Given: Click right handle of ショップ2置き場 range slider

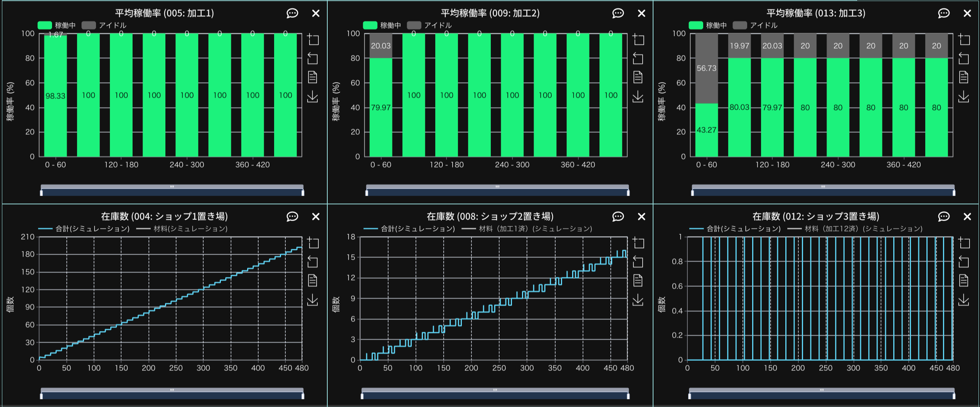Looking at the screenshot, I should click(628, 395).
